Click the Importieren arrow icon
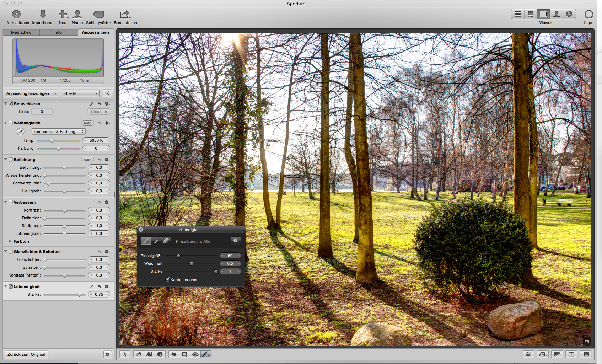The height and width of the screenshot is (364, 602). tap(43, 14)
